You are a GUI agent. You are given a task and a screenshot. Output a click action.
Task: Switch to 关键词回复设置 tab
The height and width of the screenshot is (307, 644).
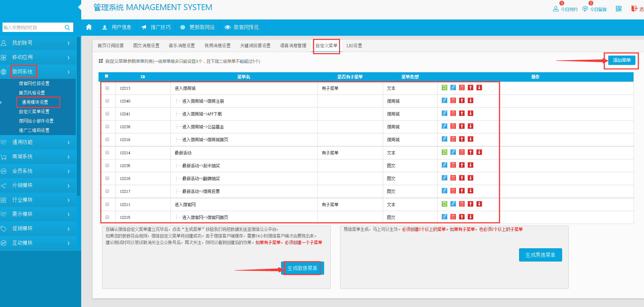(255, 45)
